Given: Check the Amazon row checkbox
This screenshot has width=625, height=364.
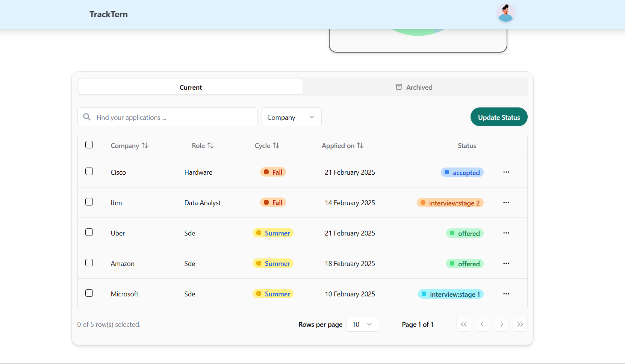Looking at the screenshot, I should tap(89, 263).
